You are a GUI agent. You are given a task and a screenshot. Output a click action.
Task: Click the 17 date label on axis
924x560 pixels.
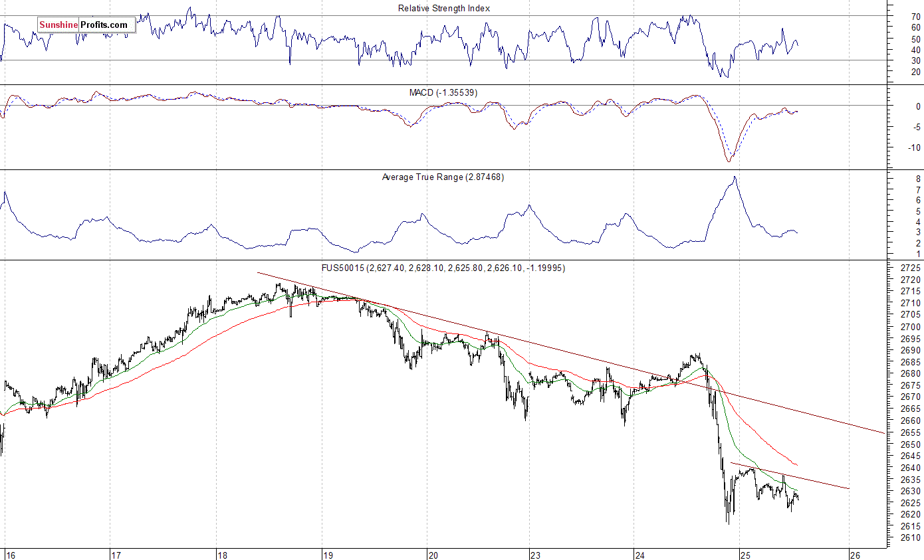pos(116,555)
